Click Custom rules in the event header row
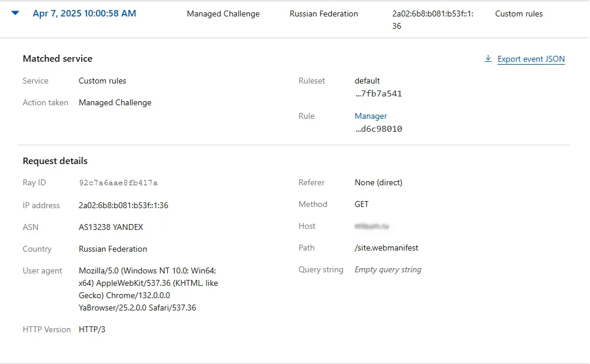 pos(519,14)
